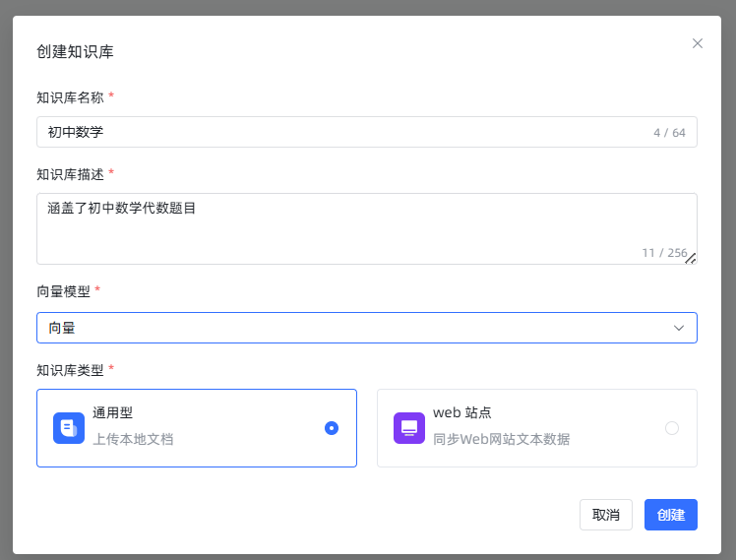Viewport: 736px width, 560px height.
Task: Close the 创建知识库 dialog with the X icon
Action: coord(698,43)
